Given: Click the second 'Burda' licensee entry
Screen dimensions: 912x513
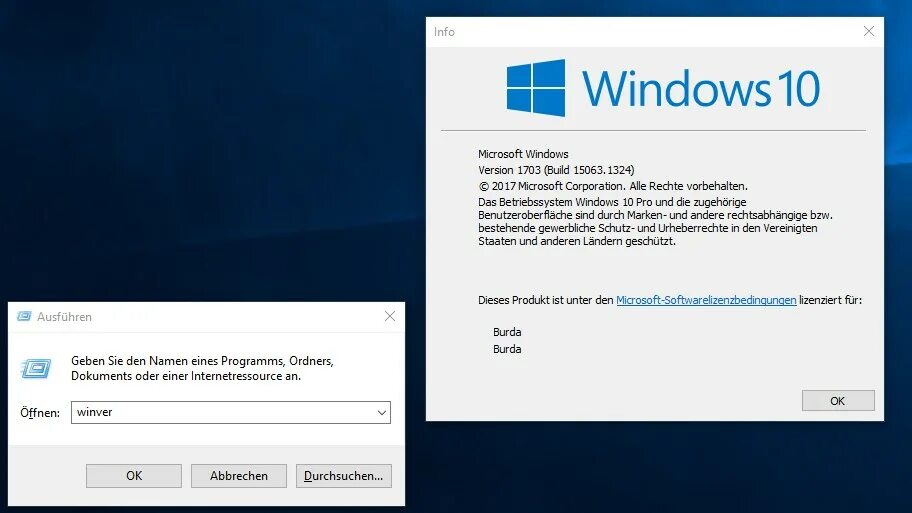Looking at the screenshot, I should [x=507, y=349].
